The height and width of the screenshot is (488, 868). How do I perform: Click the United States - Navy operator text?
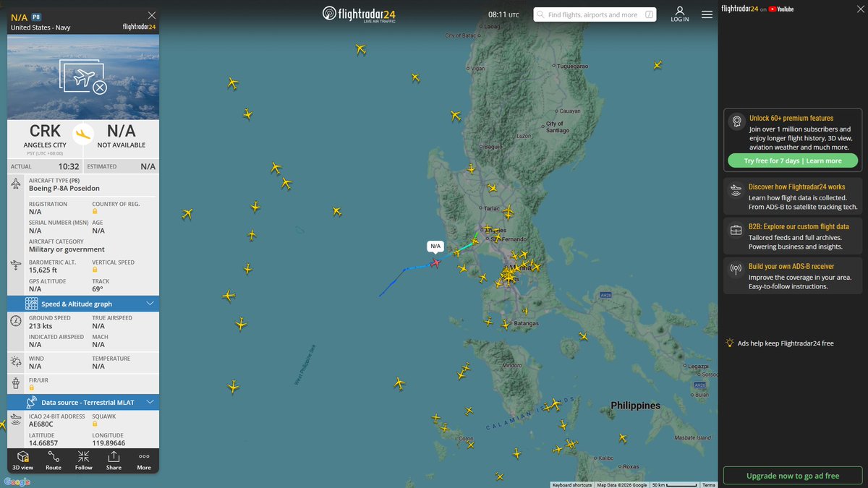coord(41,27)
